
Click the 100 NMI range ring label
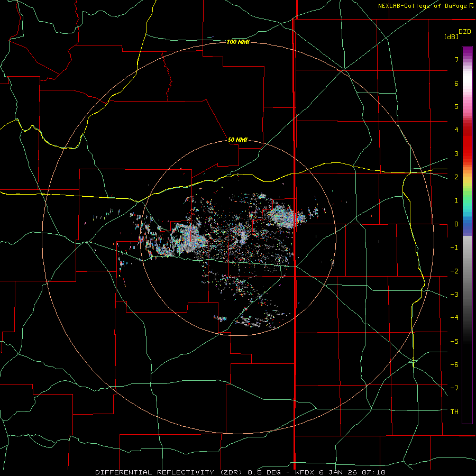238,42
